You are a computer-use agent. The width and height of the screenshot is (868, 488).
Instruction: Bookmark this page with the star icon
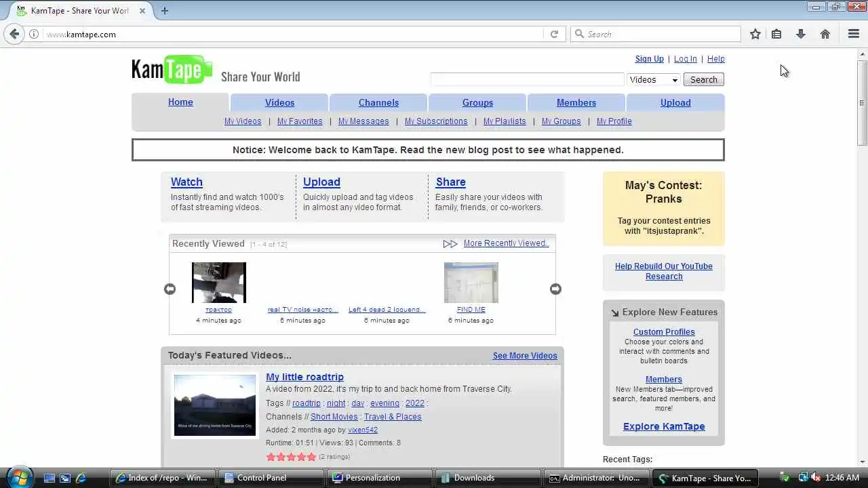tap(755, 34)
